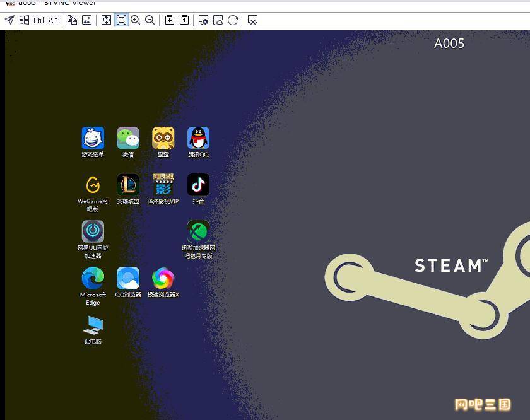Select the 抖音 TikTok desktop icon
530x420 pixels.
click(x=198, y=189)
